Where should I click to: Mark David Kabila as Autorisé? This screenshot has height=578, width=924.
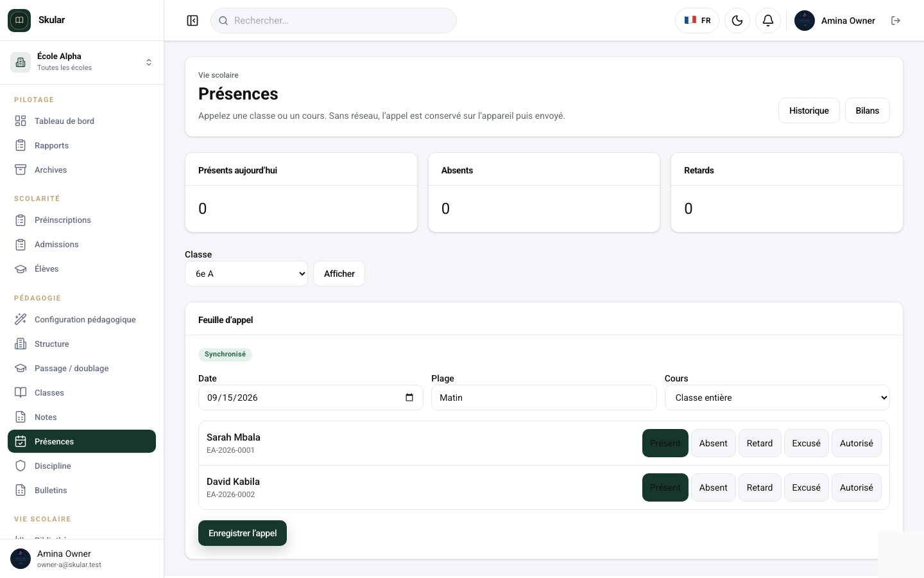click(x=857, y=487)
